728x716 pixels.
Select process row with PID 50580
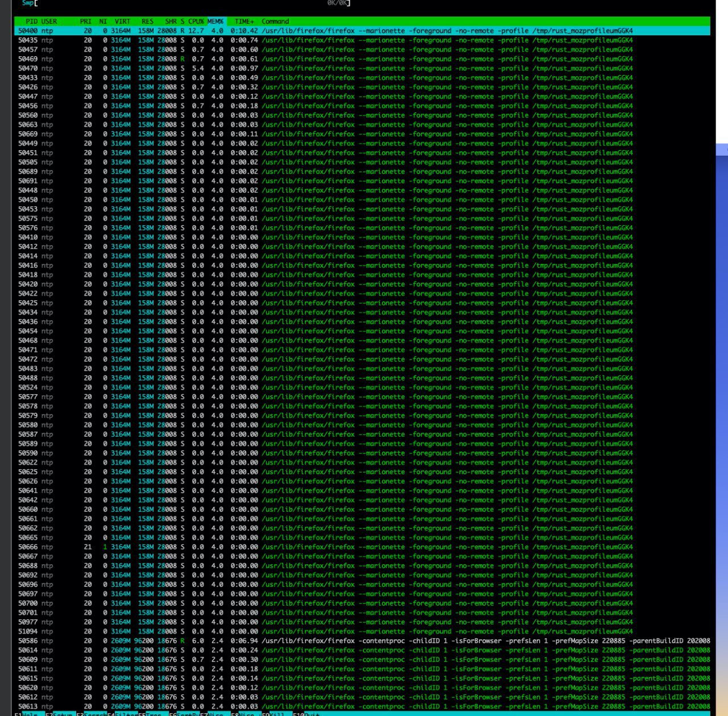(x=362, y=425)
